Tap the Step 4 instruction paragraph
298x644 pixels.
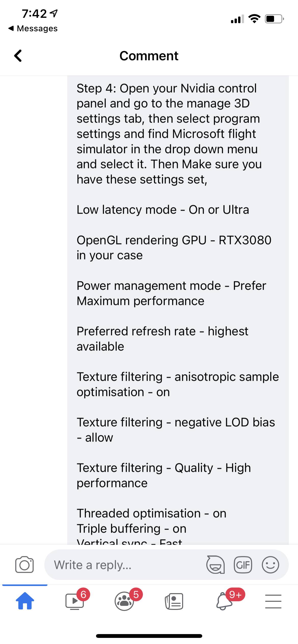click(x=168, y=134)
